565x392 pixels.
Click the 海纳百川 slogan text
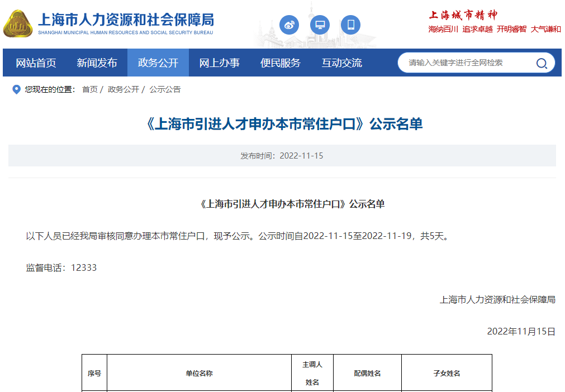(443, 29)
